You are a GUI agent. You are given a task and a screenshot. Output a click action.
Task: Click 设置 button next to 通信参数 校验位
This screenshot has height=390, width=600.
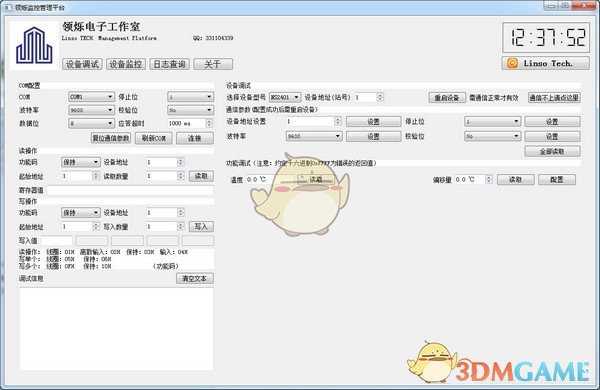pos(552,136)
